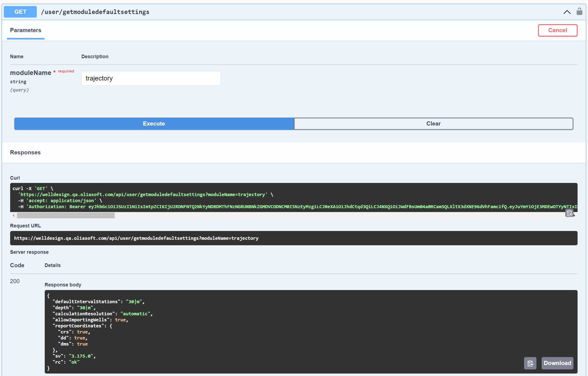Click the 200 response code
Image resolution: width=588 pixels, height=376 pixels.
coord(15,281)
